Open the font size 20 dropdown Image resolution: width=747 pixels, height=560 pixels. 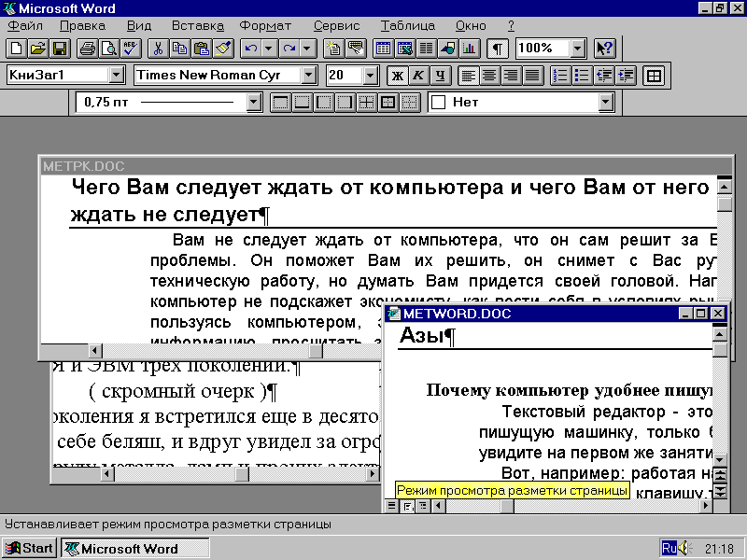click(370, 76)
